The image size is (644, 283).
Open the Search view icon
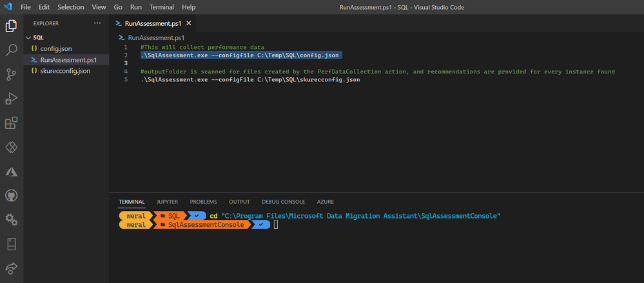11,50
